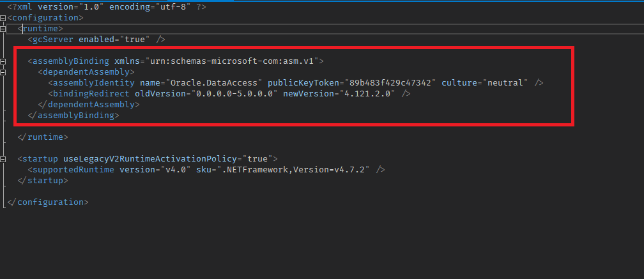Click the enabled attribute of gcServer
Image resolution: width=644 pixels, height=279 pixels.
click(96, 40)
